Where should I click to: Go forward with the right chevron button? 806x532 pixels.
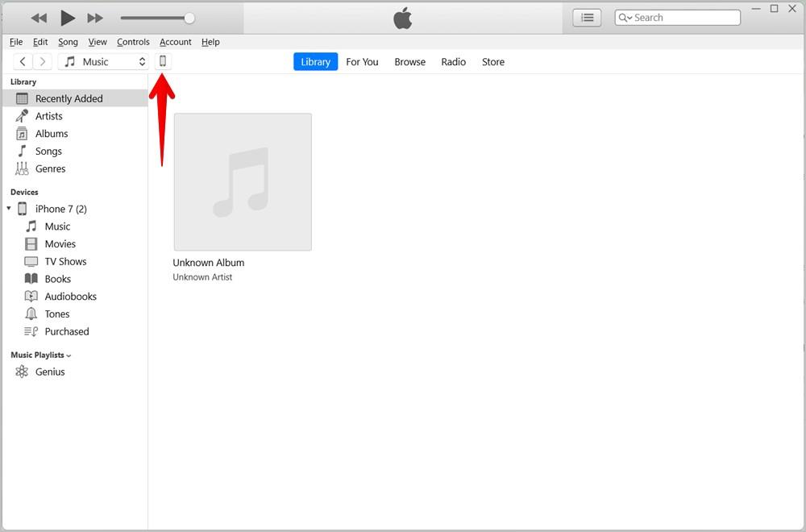click(43, 62)
